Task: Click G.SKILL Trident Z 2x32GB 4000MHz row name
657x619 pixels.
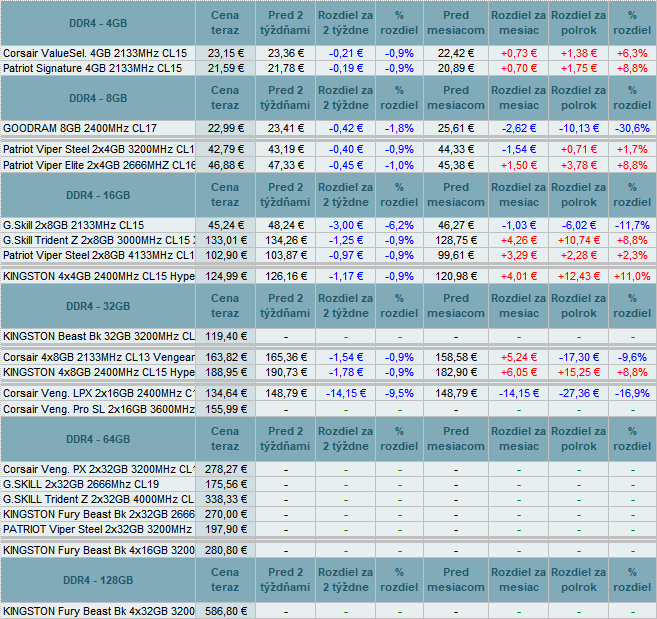Action: pyautogui.click(x=98, y=499)
